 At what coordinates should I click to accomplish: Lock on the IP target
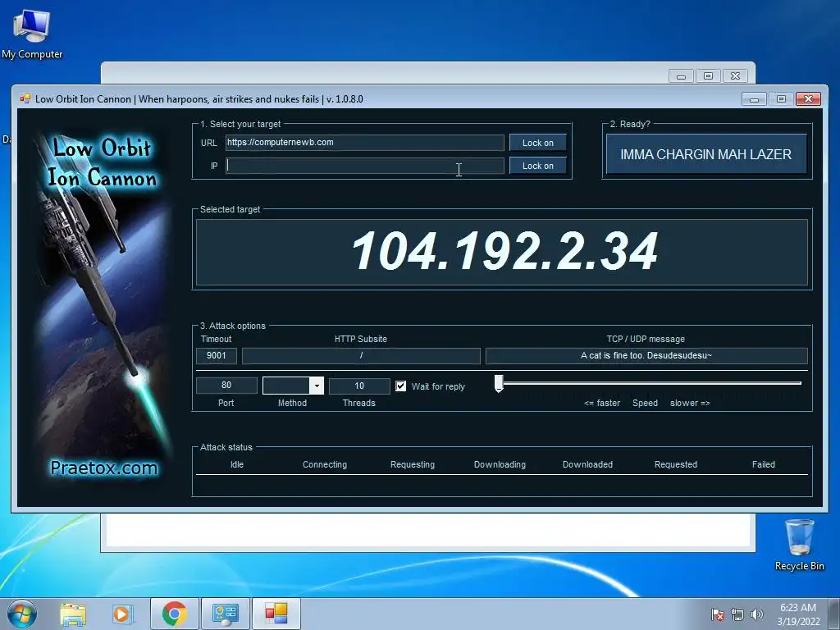tap(538, 166)
